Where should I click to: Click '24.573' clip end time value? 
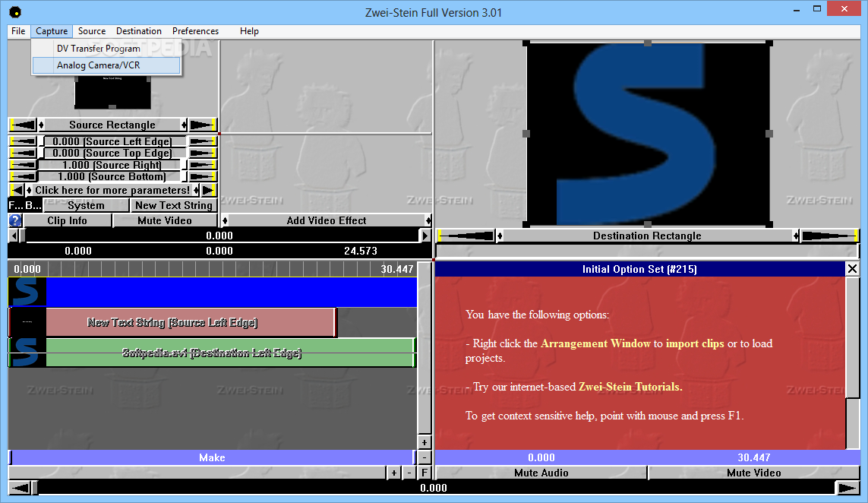(x=361, y=251)
